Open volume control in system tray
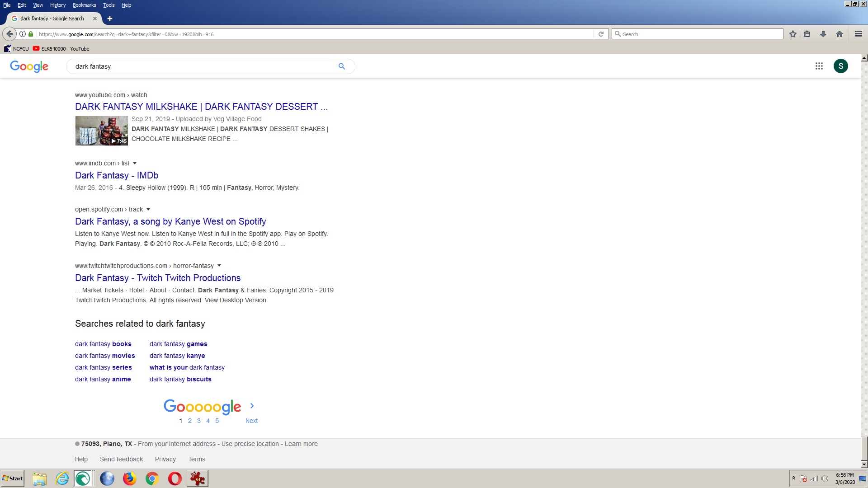Viewport: 868px width, 488px height. tap(825, 479)
